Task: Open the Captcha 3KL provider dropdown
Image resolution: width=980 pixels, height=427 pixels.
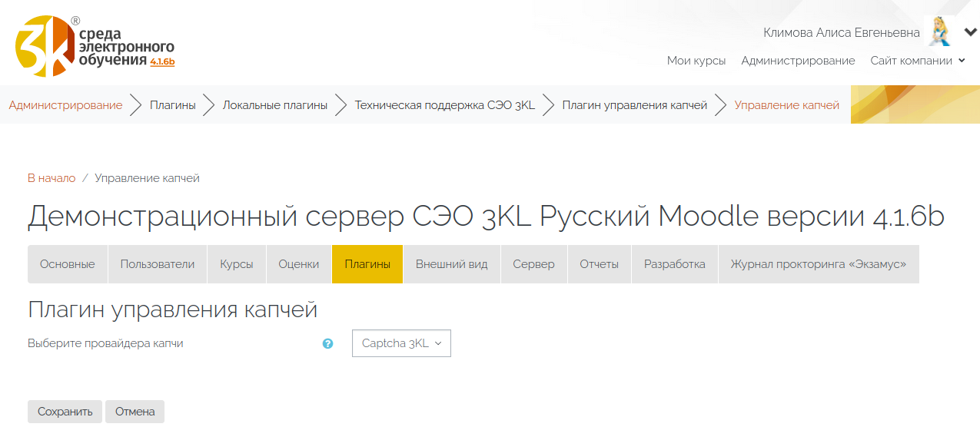Action: 401,343
